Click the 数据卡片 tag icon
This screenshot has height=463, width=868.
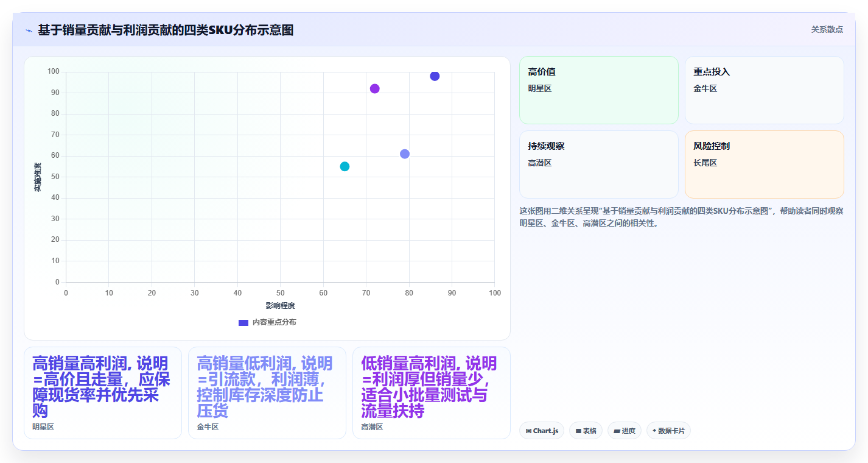[654, 431]
